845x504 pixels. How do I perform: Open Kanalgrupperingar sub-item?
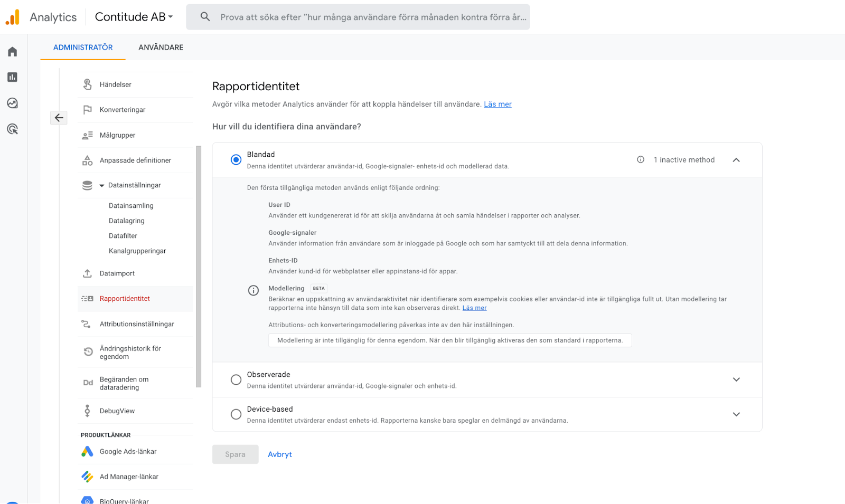137,251
